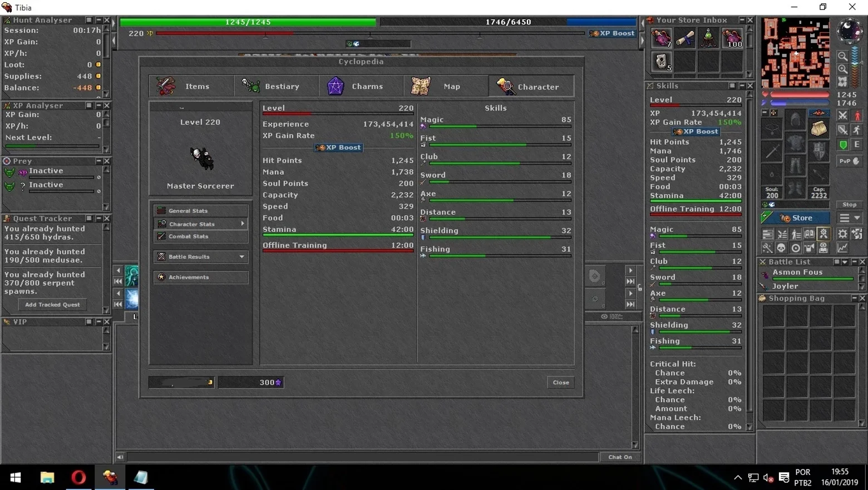Toggle Chat On mode
Image resolution: width=868 pixels, height=490 pixels.
pyautogui.click(x=620, y=457)
